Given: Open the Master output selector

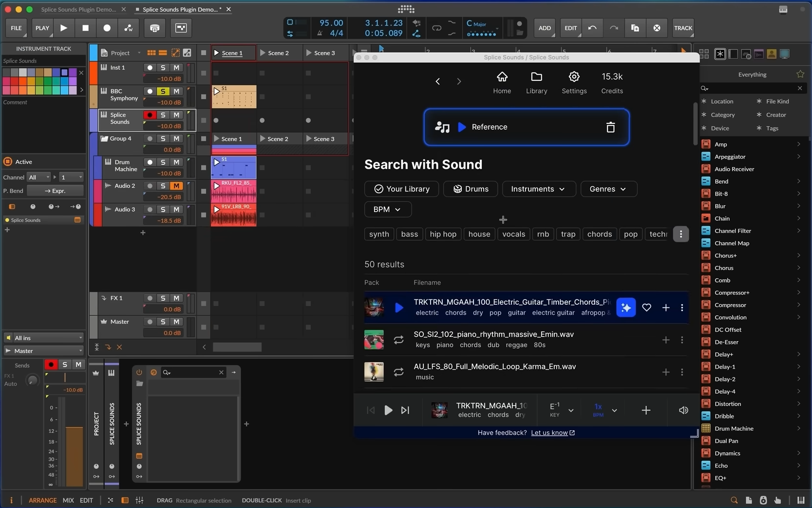Looking at the screenshot, I should tap(44, 351).
